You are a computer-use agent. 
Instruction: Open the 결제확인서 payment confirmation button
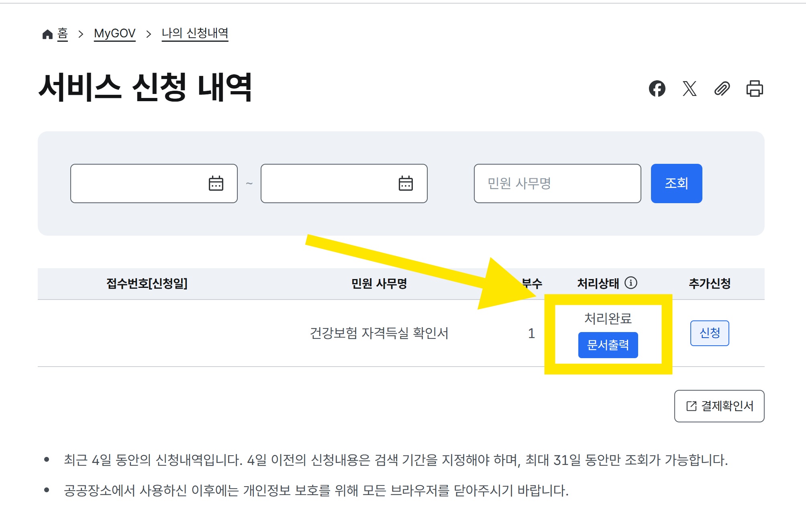[719, 406]
